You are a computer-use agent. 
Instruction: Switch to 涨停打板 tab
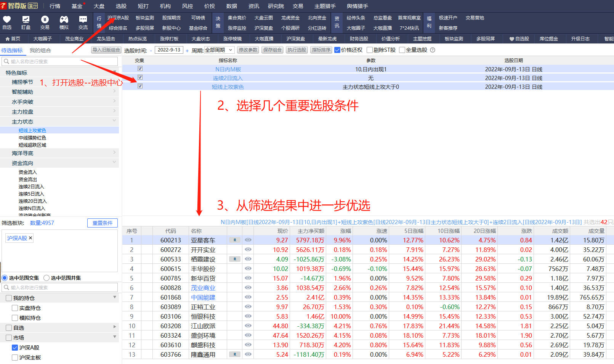coord(169,39)
